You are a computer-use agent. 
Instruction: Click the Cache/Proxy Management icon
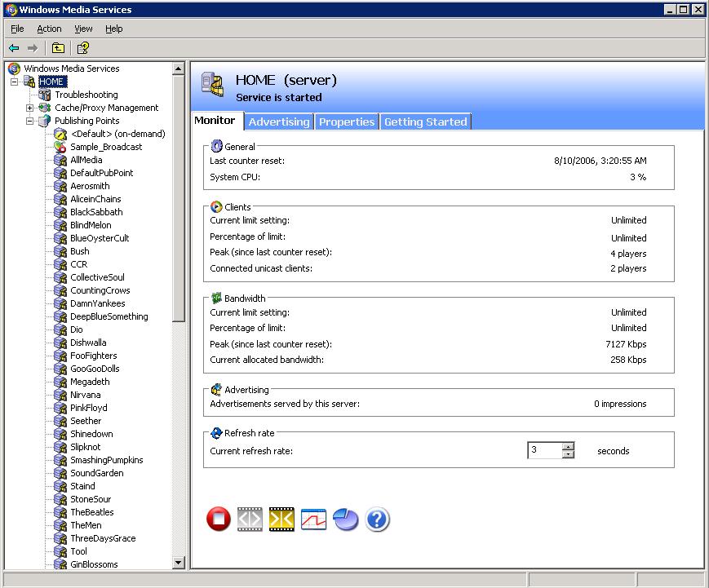44,108
